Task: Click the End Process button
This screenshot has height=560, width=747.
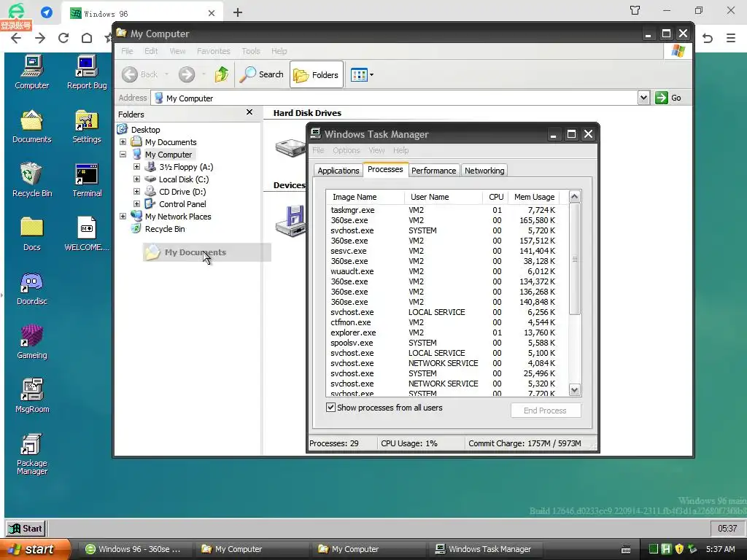Action: [x=546, y=411]
